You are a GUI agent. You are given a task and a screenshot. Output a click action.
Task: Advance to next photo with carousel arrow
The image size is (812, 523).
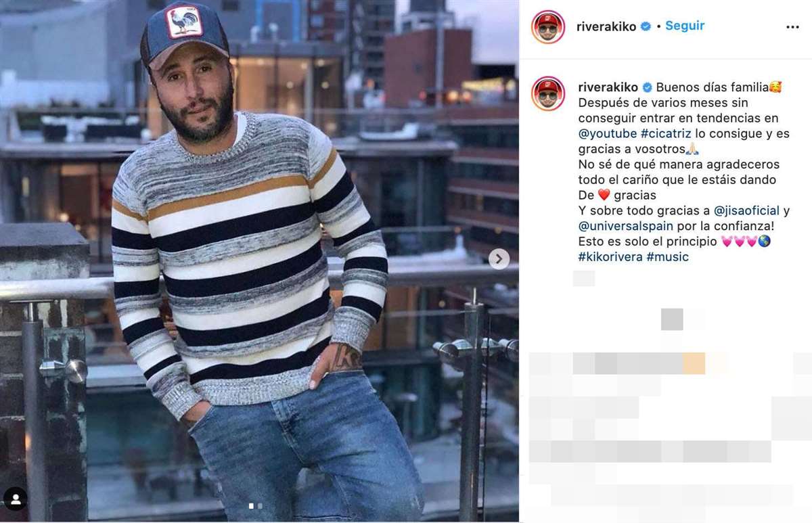point(499,258)
